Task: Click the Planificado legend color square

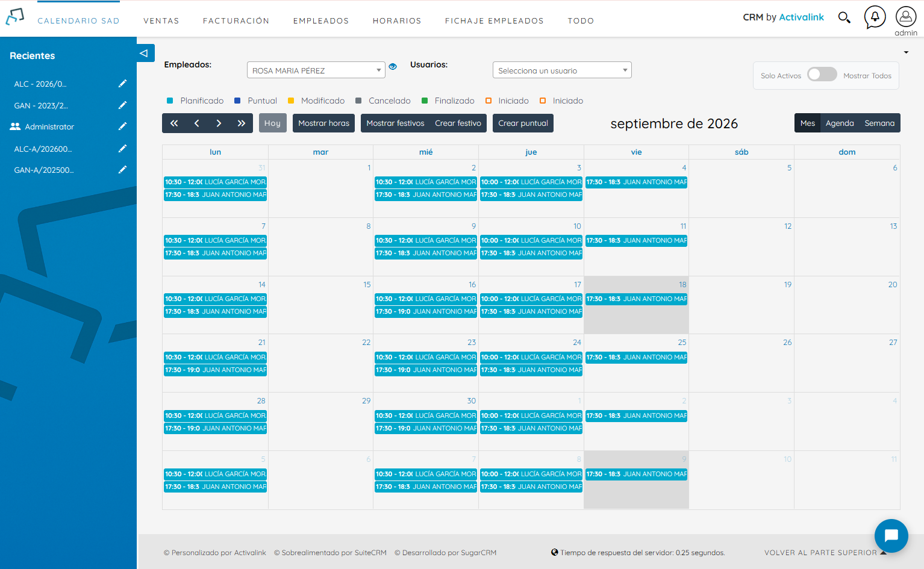Action: tap(170, 101)
